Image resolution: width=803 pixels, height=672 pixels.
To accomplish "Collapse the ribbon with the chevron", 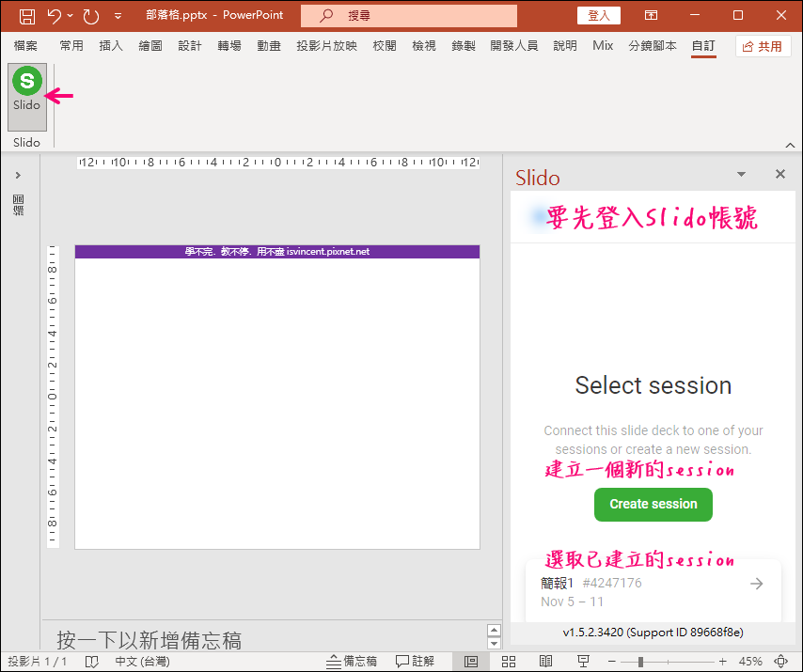I will pyautogui.click(x=790, y=146).
